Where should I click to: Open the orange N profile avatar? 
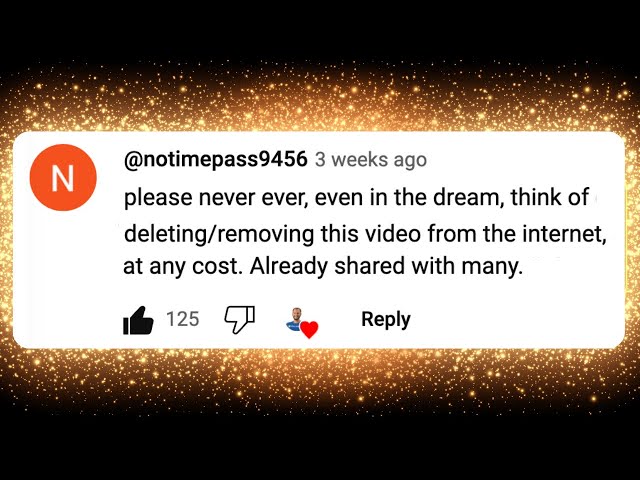tap(63, 177)
